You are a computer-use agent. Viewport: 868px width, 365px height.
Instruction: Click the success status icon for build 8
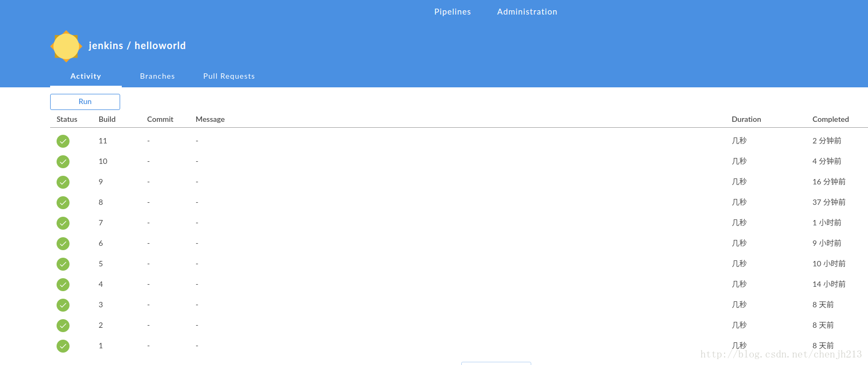(x=63, y=203)
